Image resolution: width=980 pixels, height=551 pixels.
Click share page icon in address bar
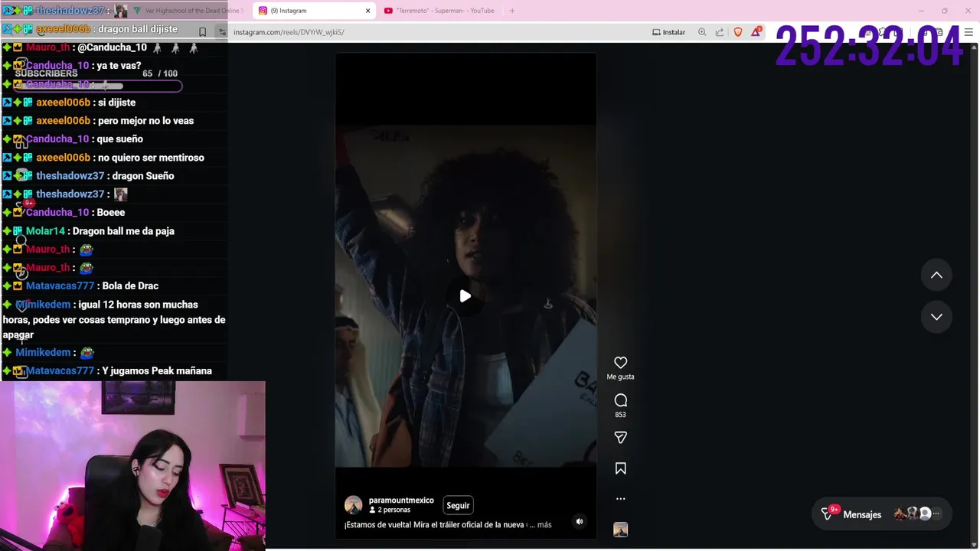coord(720,32)
